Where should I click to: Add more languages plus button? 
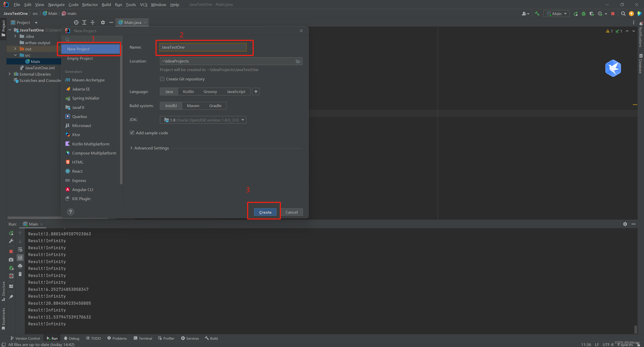(x=256, y=92)
